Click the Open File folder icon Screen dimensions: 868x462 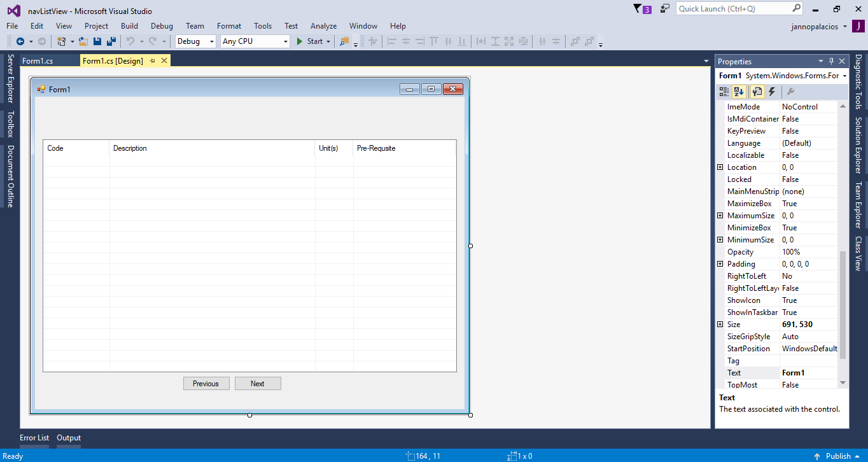click(x=83, y=41)
